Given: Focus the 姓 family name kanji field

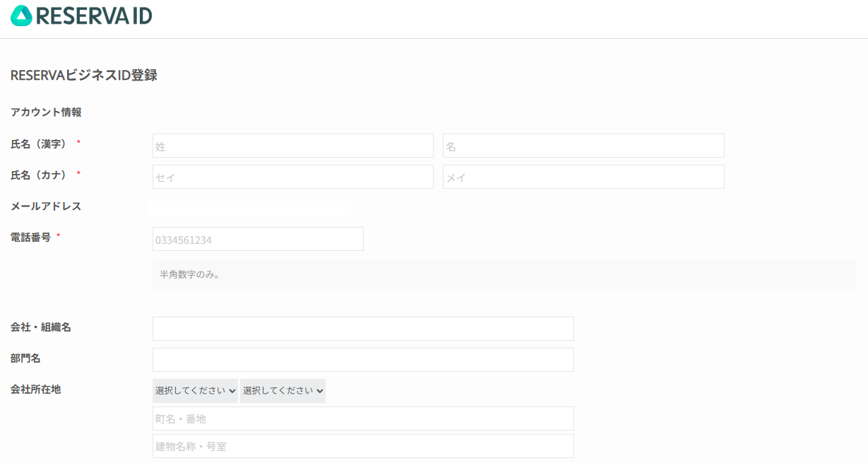Looking at the screenshot, I should tap(292, 146).
